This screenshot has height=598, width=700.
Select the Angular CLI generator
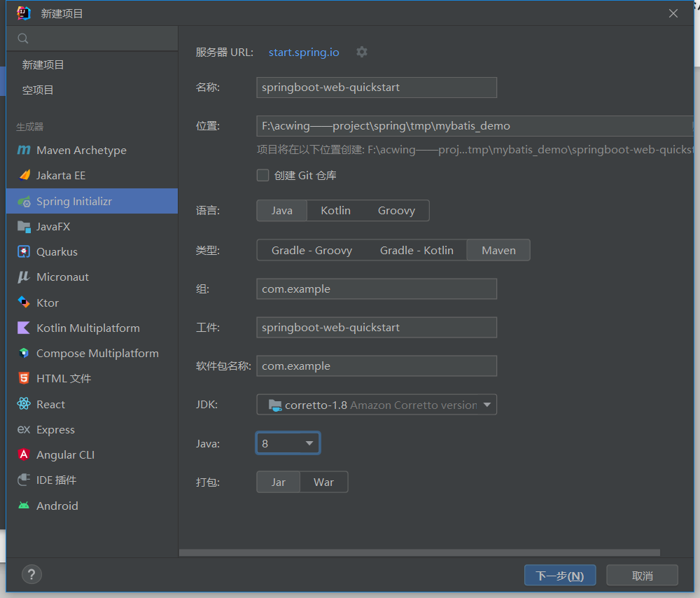click(92, 454)
